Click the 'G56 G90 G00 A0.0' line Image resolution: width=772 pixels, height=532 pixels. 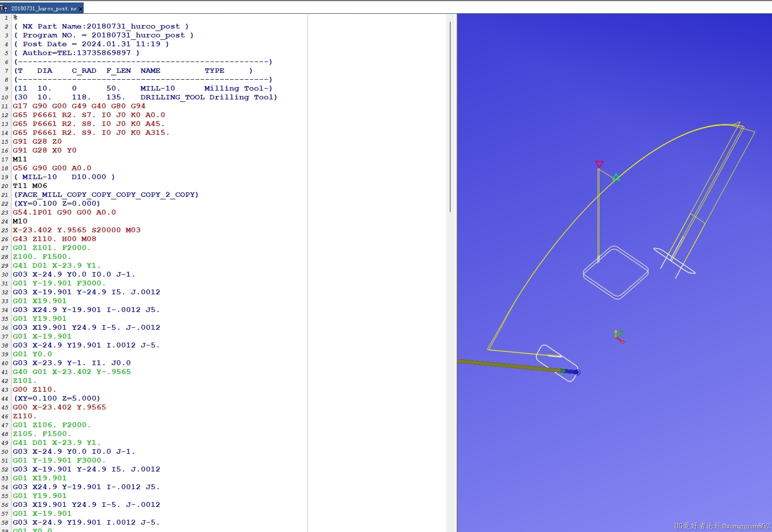[x=52, y=168]
